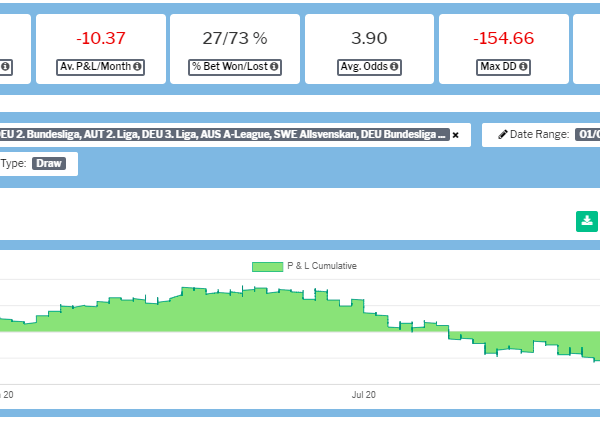
Task: Click the info icon beside Max DD
Action: [523, 67]
